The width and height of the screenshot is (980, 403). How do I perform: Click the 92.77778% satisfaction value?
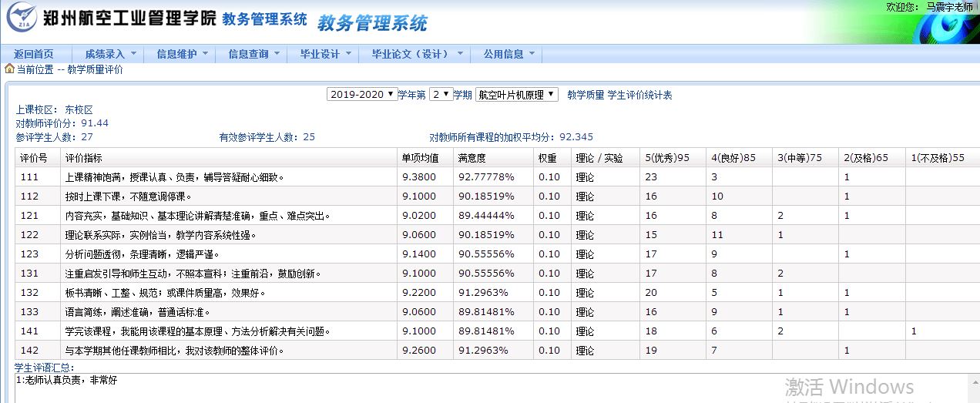click(x=486, y=176)
